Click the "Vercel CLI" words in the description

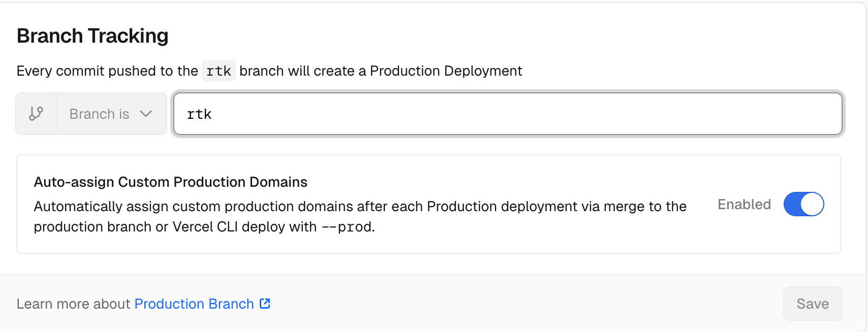(x=205, y=227)
